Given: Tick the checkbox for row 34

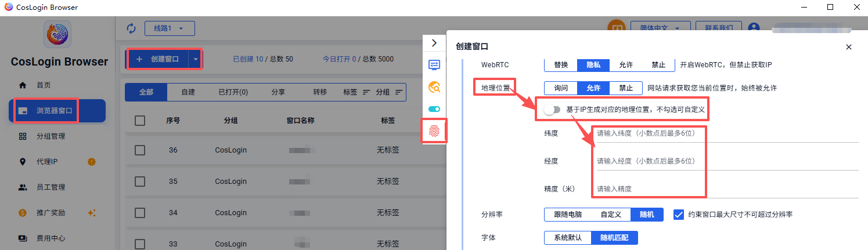Looking at the screenshot, I should [140, 212].
